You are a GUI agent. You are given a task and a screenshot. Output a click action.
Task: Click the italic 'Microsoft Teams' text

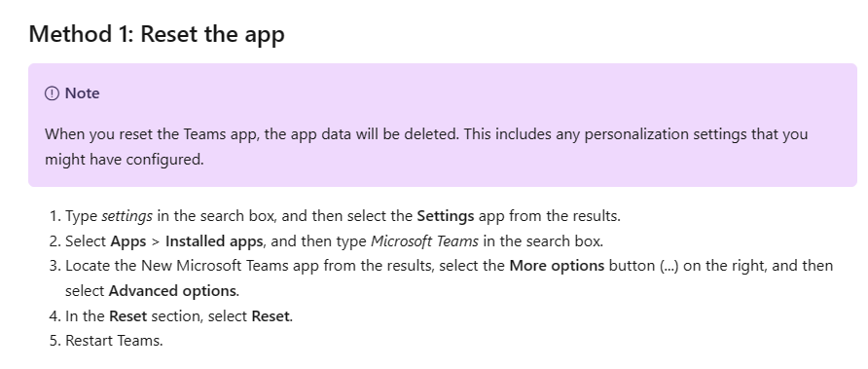[x=424, y=241]
